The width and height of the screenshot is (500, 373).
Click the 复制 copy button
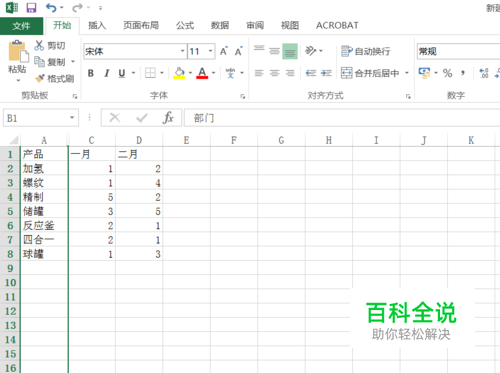tap(50, 62)
